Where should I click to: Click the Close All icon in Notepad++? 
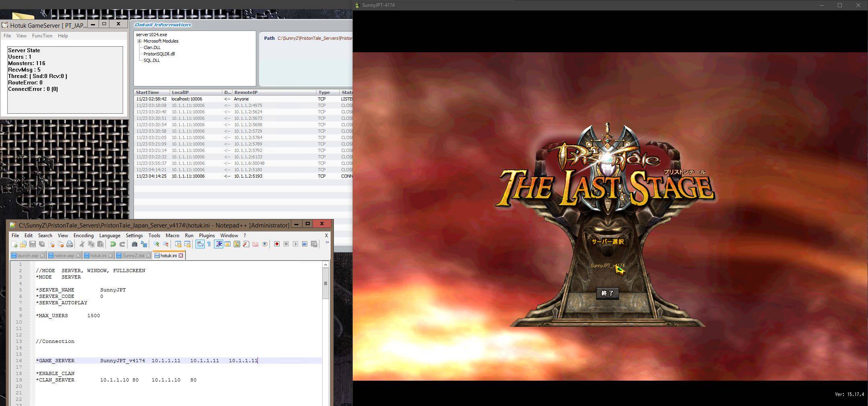coord(60,244)
